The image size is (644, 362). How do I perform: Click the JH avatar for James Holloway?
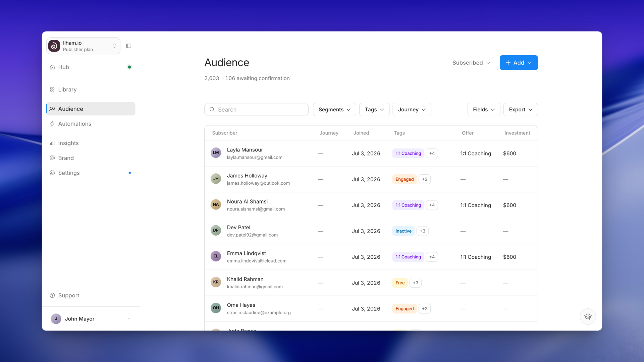click(216, 179)
